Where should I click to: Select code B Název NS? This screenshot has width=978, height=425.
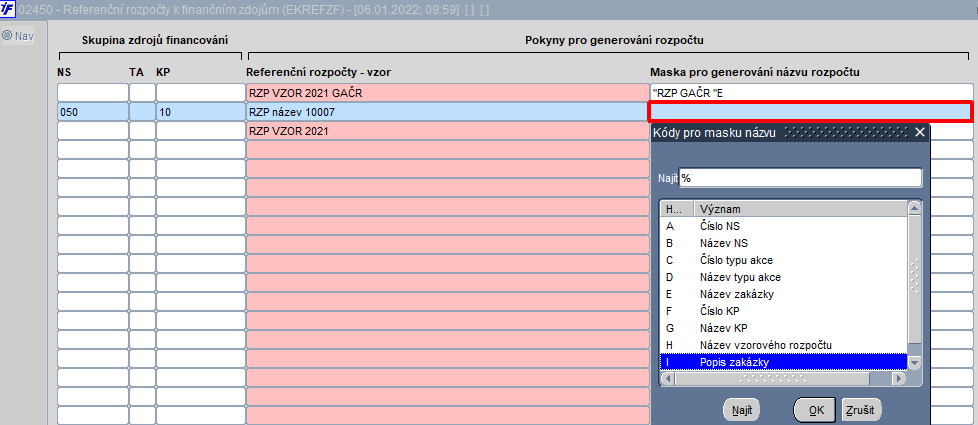click(x=784, y=243)
